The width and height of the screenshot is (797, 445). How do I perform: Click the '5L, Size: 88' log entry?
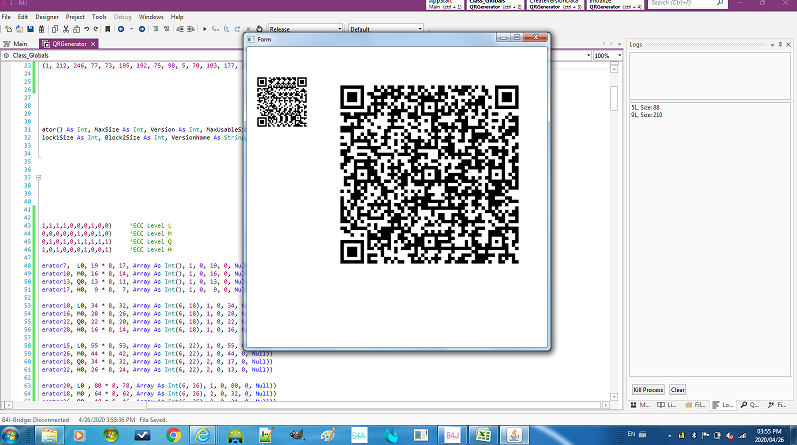coord(645,107)
